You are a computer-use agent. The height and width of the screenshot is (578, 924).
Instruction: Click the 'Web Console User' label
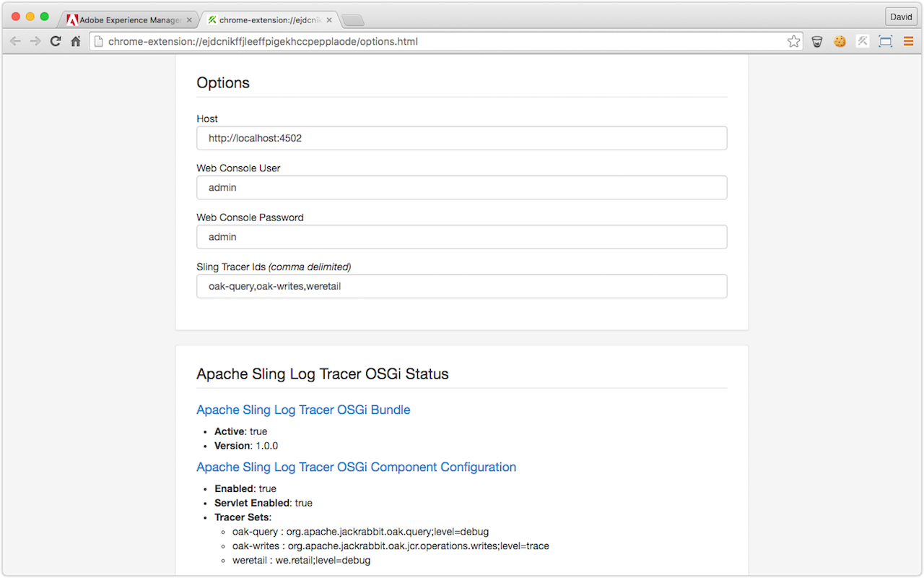[238, 168]
